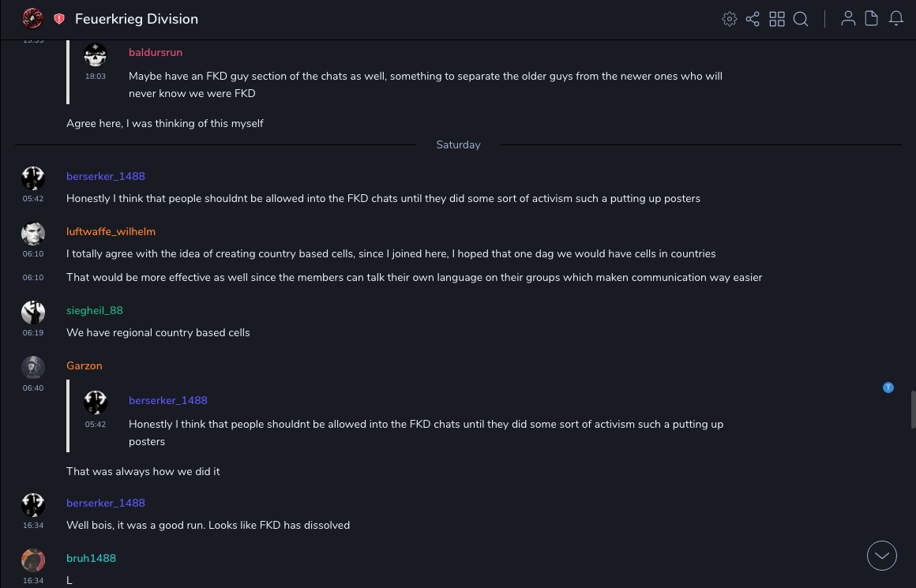
Task: Open the grid view icon
Action: [777, 19]
